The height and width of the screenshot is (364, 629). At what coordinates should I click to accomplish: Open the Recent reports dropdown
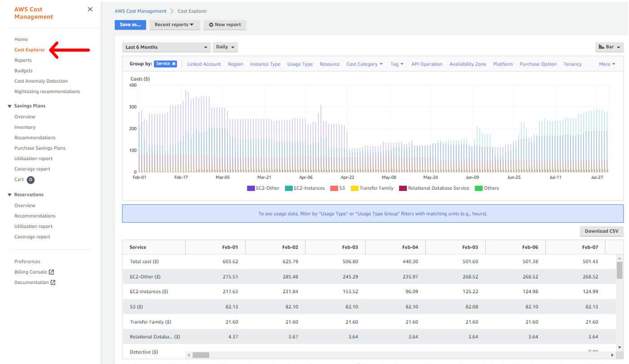(174, 25)
